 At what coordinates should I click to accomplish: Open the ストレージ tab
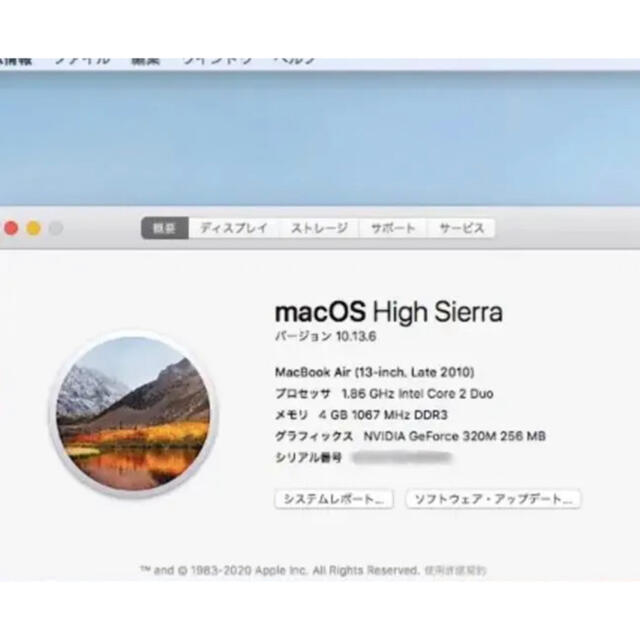click(x=319, y=228)
